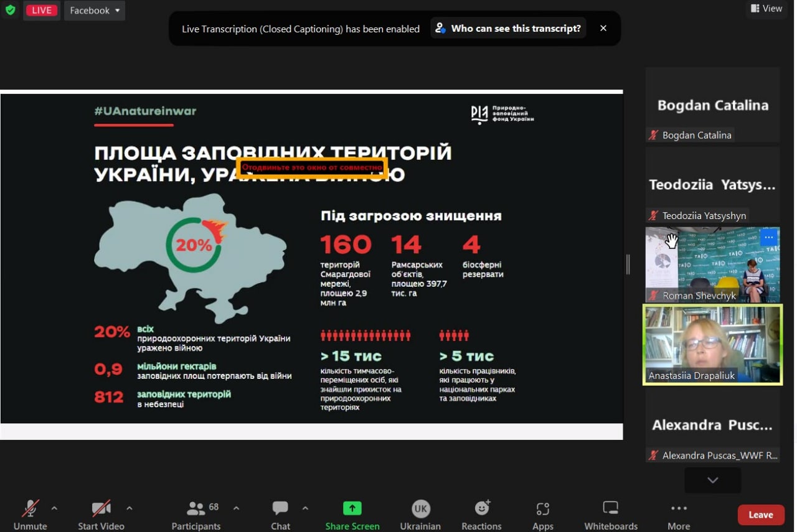The width and height of the screenshot is (797, 532).
Task: Select Ukrainian interpretation language button
Action: (420, 515)
